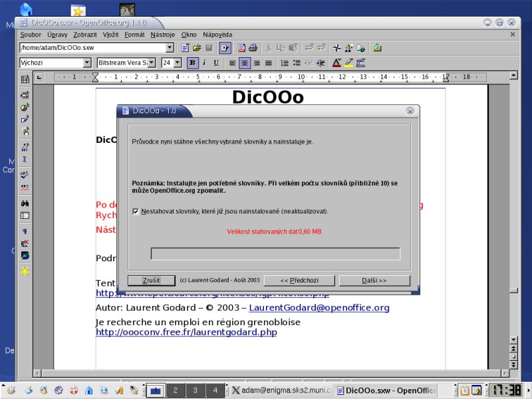Toggle Direct Cursor I-beam icon

tap(25, 159)
